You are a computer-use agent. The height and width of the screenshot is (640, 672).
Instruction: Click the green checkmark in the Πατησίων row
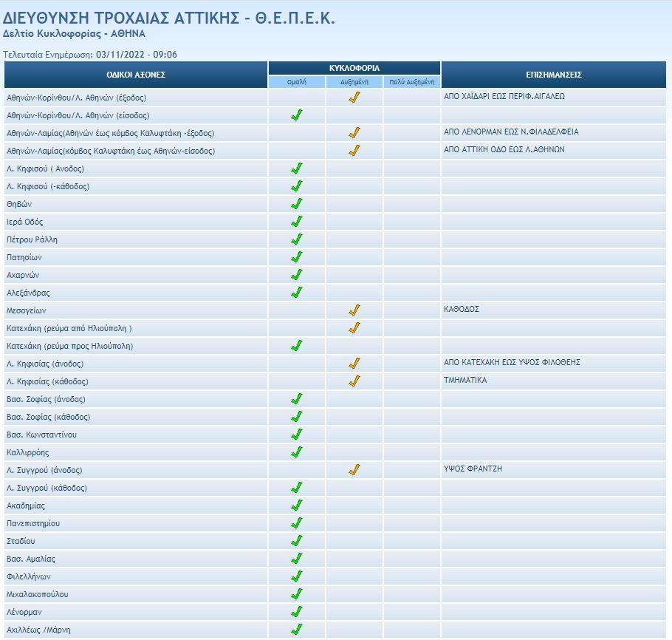coord(297,257)
